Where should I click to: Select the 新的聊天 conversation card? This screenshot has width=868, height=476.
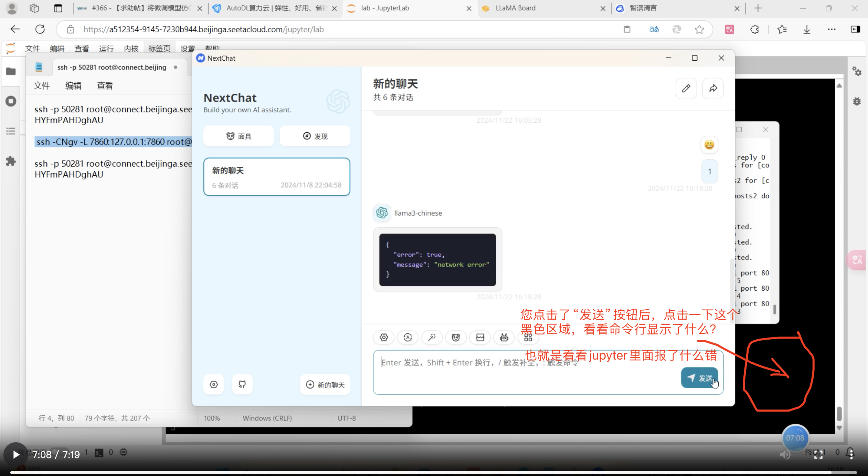click(277, 177)
